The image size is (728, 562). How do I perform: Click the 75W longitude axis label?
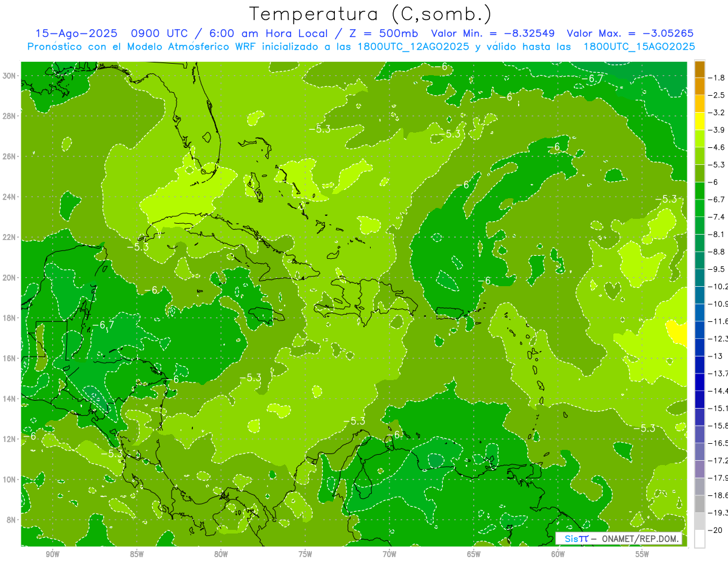[x=305, y=554]
